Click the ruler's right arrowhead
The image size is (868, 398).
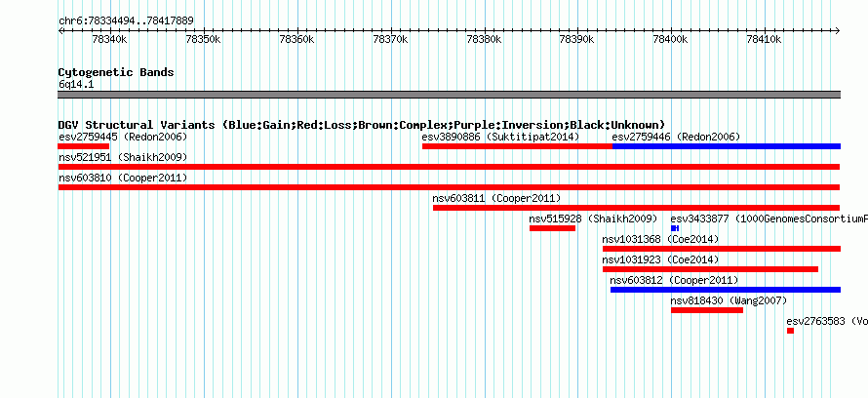pyautogui.click(x=838, y=31)
